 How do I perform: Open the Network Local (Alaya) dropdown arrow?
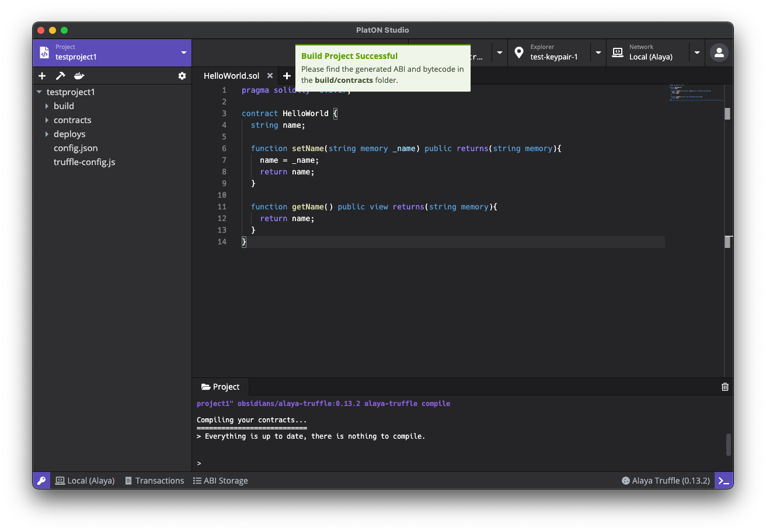(697, 52)
